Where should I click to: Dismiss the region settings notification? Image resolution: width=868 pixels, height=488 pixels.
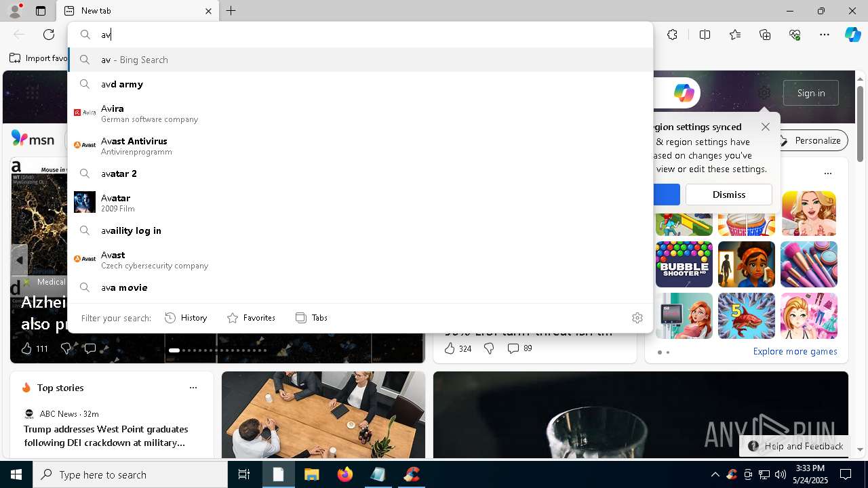pos(729,195)
